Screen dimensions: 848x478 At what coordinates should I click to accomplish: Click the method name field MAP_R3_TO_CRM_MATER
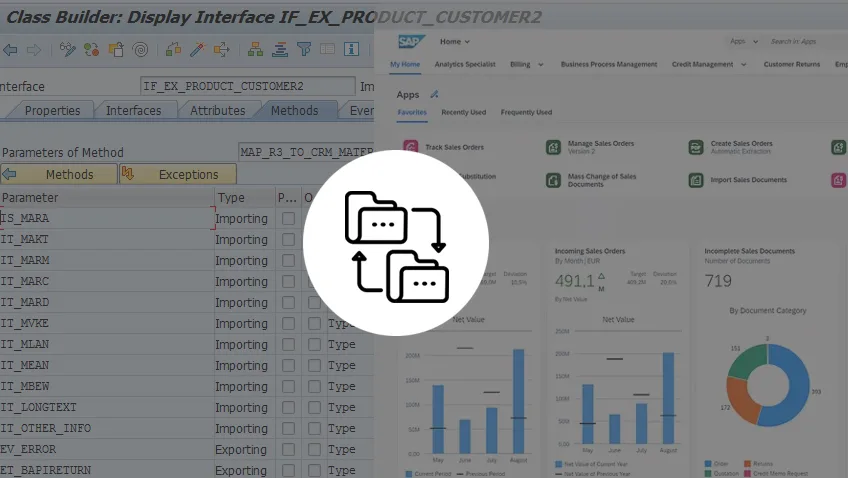pyautogui.click(x=306, y=152)
